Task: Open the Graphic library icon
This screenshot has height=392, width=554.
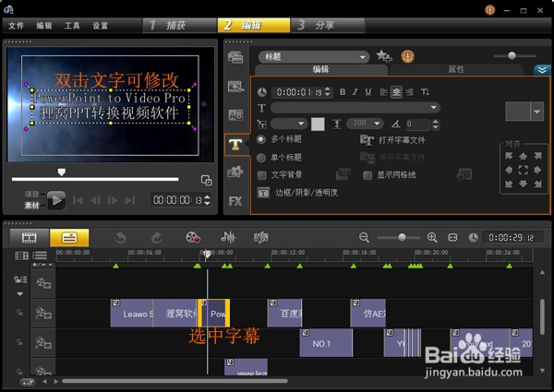Action: pos(235,172)
